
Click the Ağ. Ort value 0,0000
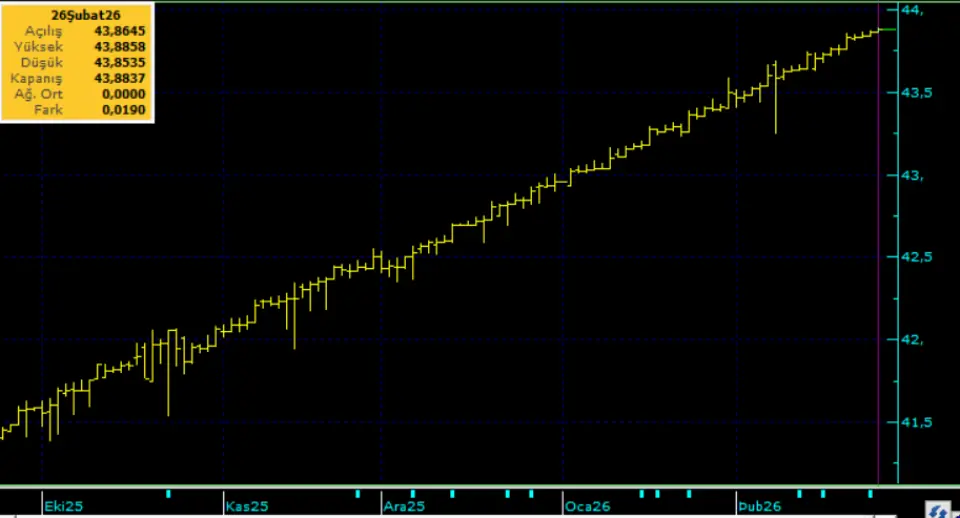(124, 94)
